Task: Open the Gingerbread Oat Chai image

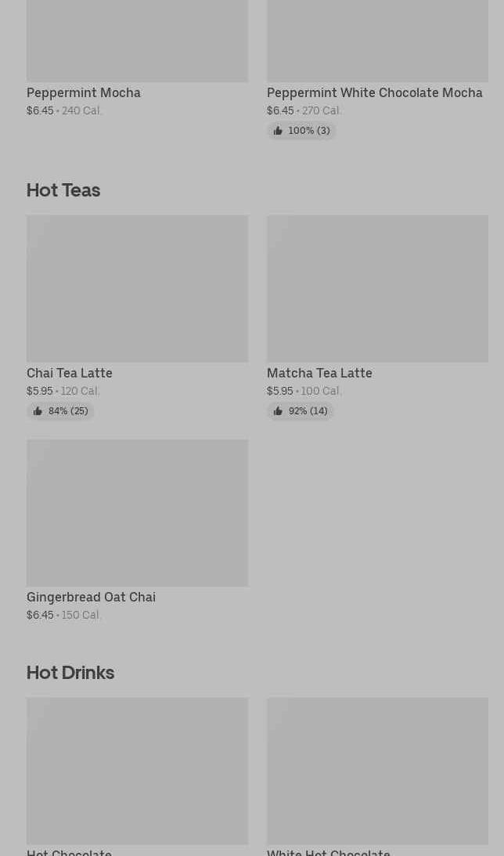Action: pos(137,512)
